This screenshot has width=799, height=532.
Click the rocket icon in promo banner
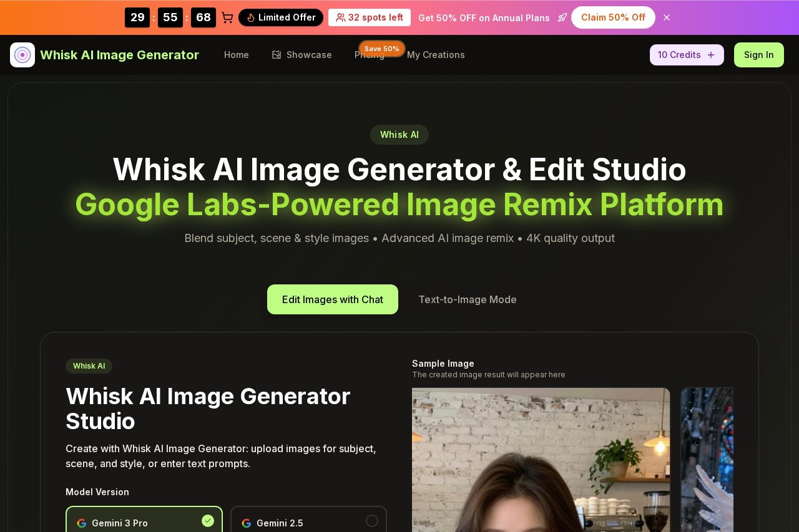click(x=562, y=17)
